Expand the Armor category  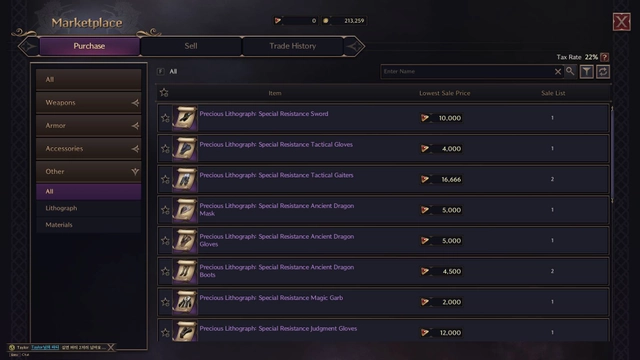(x=89, y=125)
